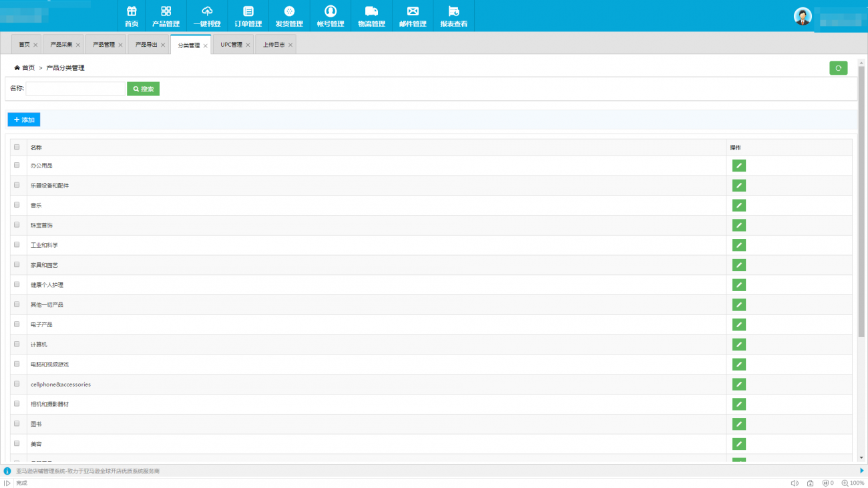Switch to the 产品采集 tab

tap(61, 45)
